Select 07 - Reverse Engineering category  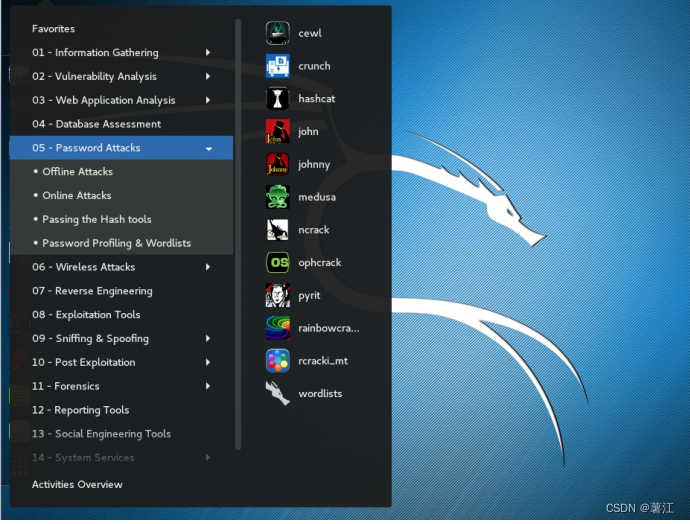[121, 291]
